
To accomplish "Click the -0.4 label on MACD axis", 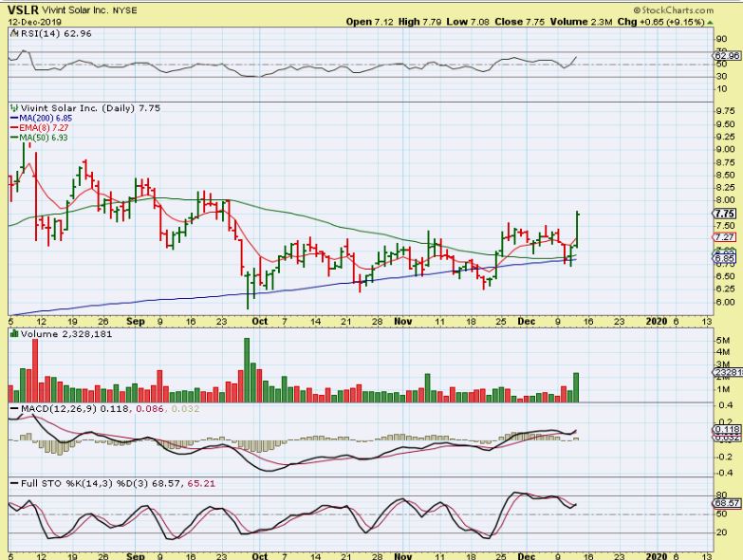I will [725, 473].
